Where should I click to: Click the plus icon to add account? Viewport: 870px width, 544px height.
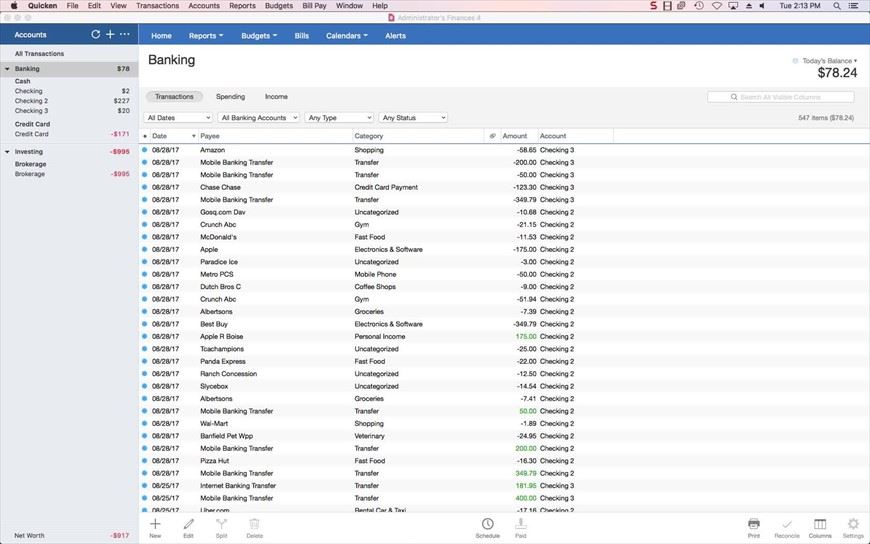click(x=110, y=34)
